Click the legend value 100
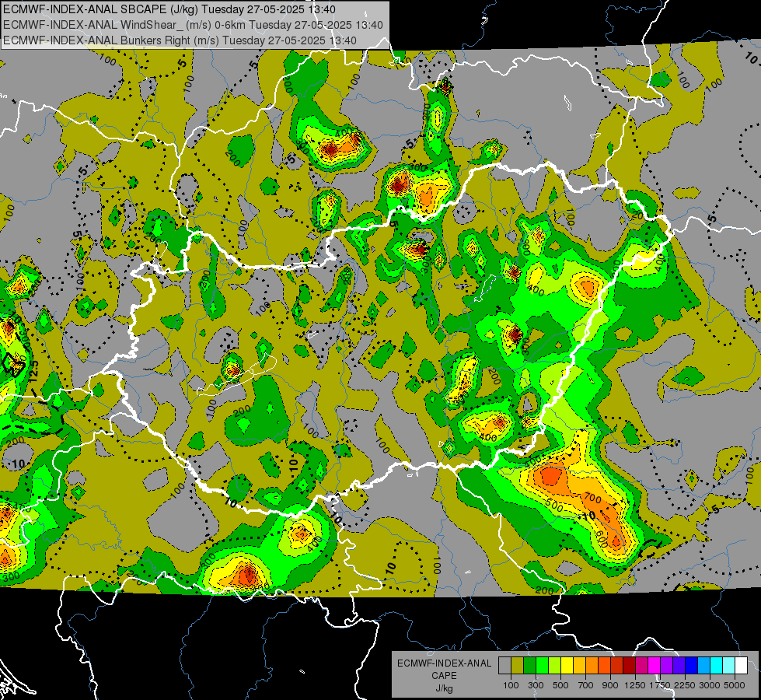 [x=511, y=685]
